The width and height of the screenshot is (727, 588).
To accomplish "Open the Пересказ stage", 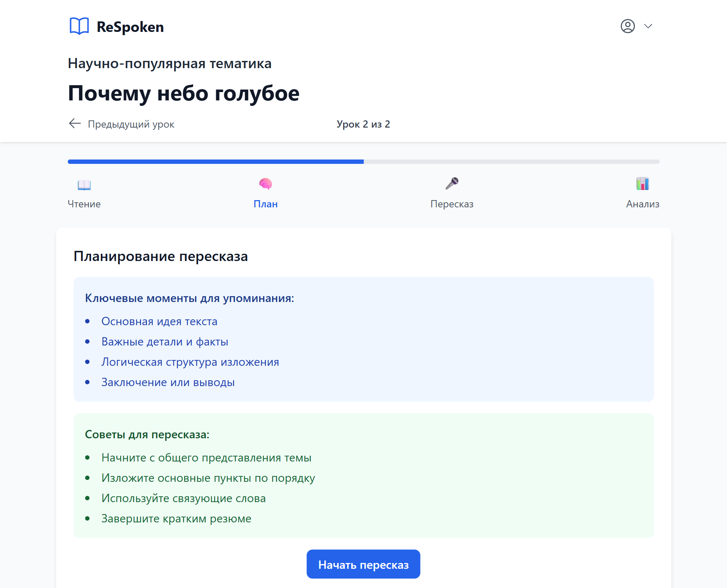I will click(452, 204).
